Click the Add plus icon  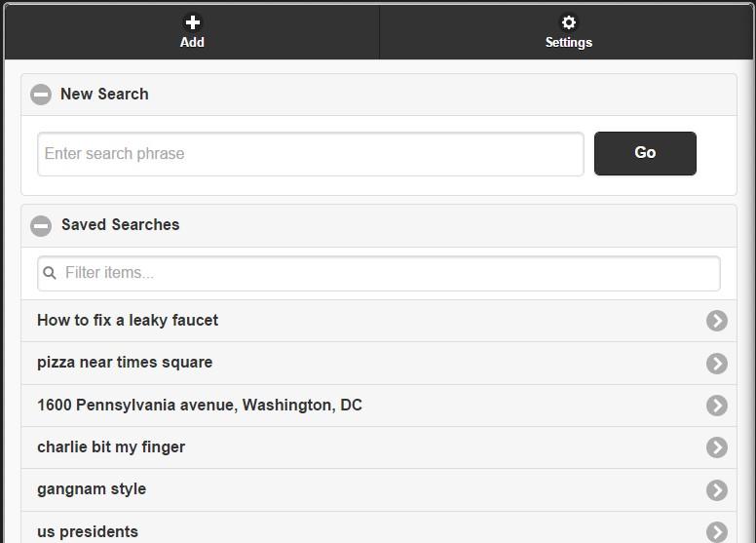click(x=192, y=22)
